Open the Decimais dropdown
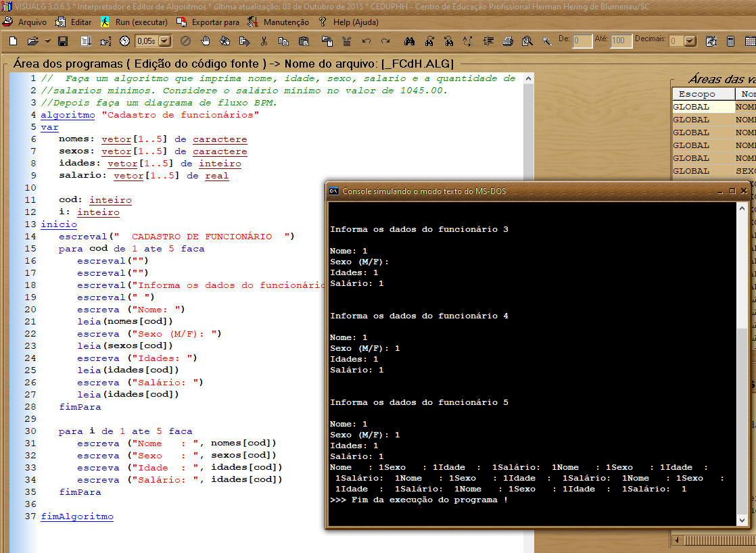 click(x=690, y=41)
